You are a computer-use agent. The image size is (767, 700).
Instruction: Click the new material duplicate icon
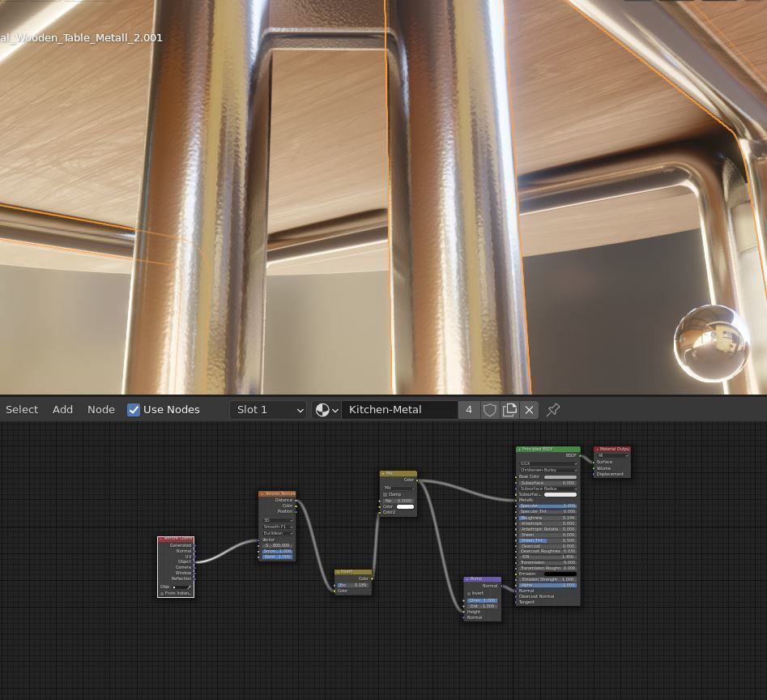click(509, 410)
